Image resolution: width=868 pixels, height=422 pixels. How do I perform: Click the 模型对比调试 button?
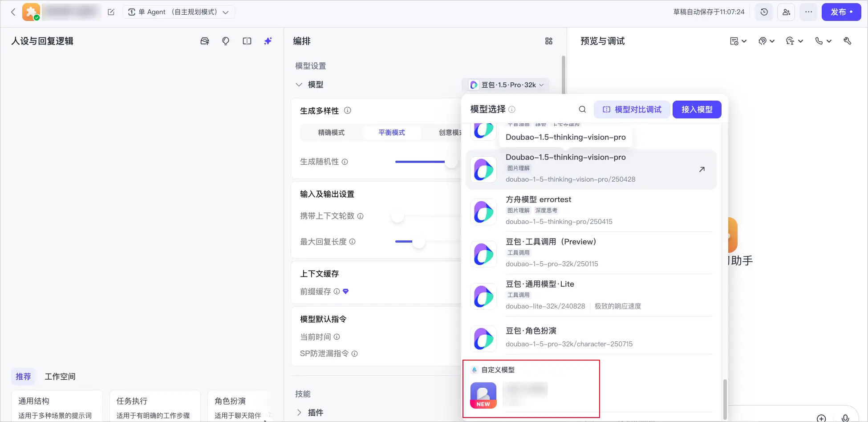pyautogui.click(x=632, y=110)
